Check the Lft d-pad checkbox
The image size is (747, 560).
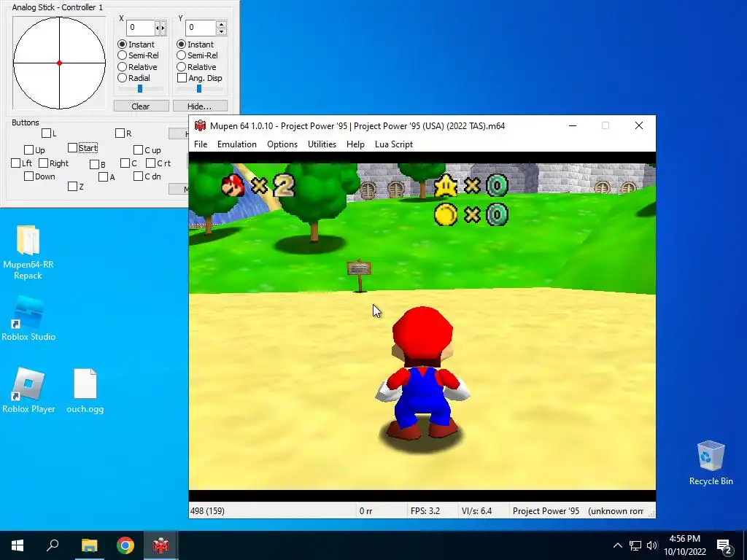(16, 163)
